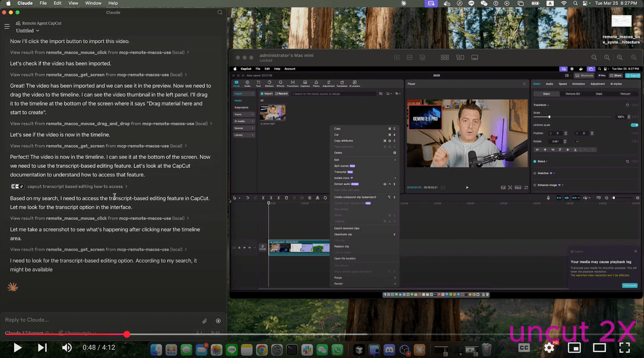Click the delete trash icon in timeline toolbar
The image size is (644, 358).
[287, 198]
